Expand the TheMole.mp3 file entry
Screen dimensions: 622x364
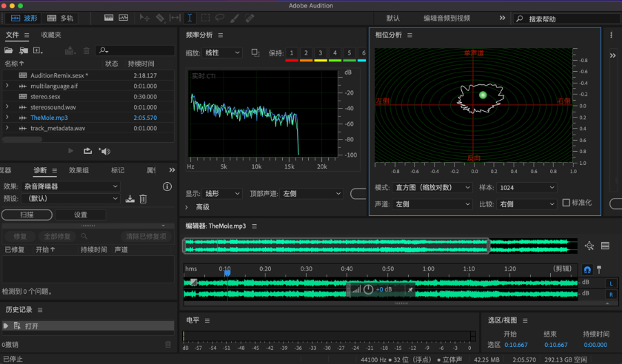click(x=7, y=118)
